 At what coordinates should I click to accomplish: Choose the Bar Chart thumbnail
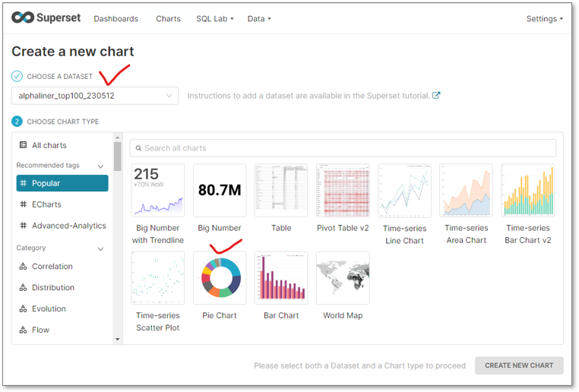click(281, 278)
